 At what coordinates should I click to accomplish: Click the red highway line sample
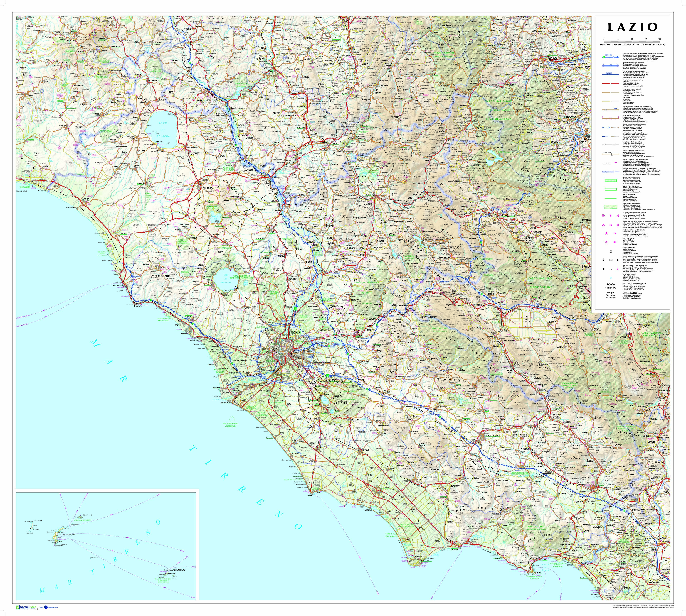[606, 84]
